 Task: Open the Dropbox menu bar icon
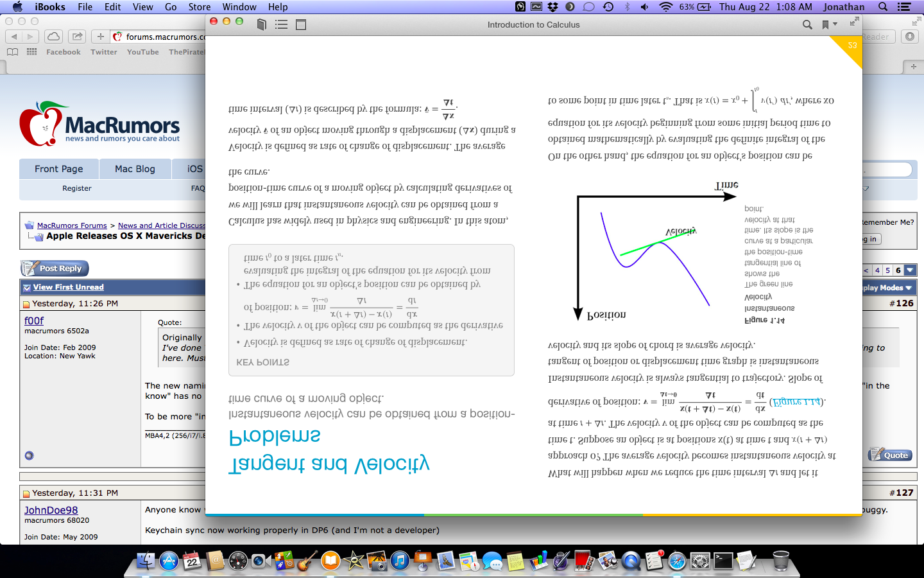coord(552,6)
